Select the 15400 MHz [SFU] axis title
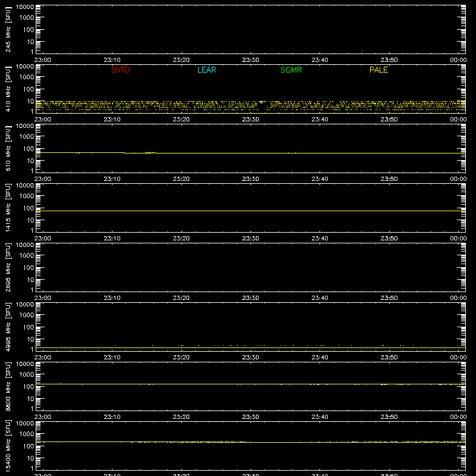This screenshot has height=476, width=476. (x=8, y=446)
